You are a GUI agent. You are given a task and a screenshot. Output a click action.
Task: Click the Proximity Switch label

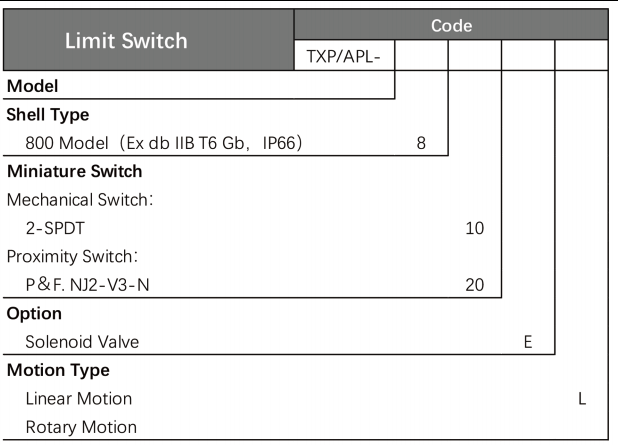coord(62,256)
